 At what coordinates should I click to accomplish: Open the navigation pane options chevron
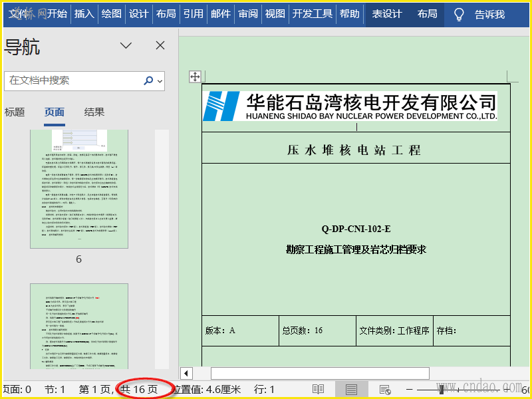pos(126,45)
